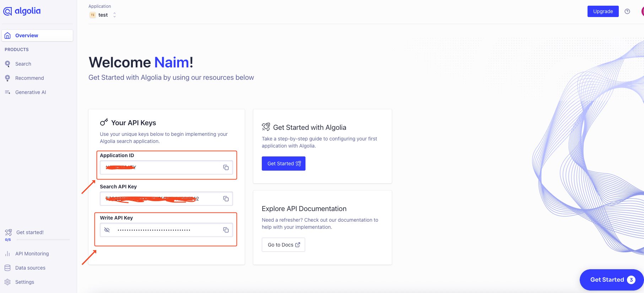Viewport: 644px width, 293px height.
Task: Click the 'Application' label above test
Action: pos(100,6)
